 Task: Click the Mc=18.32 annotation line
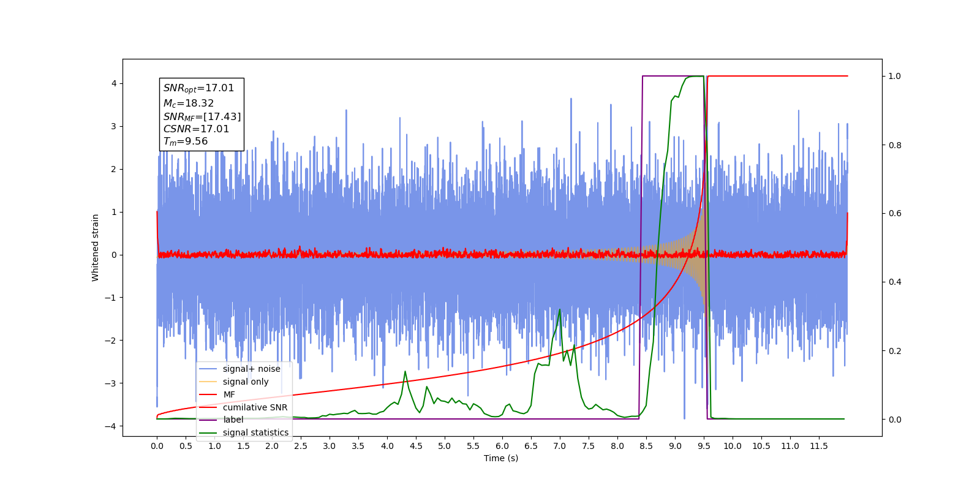coord(189,104)
